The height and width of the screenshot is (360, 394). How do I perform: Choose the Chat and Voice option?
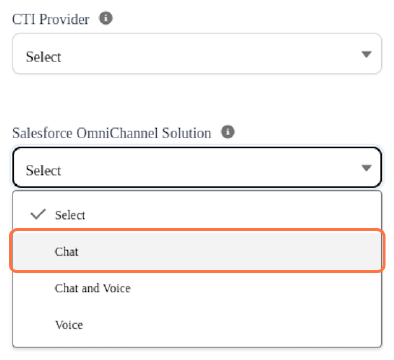197,288
